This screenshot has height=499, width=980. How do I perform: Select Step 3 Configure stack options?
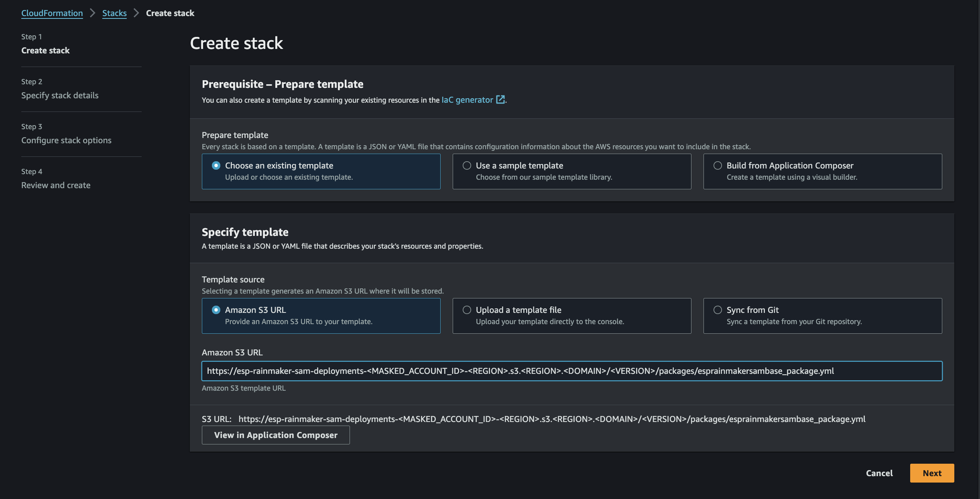66,140
